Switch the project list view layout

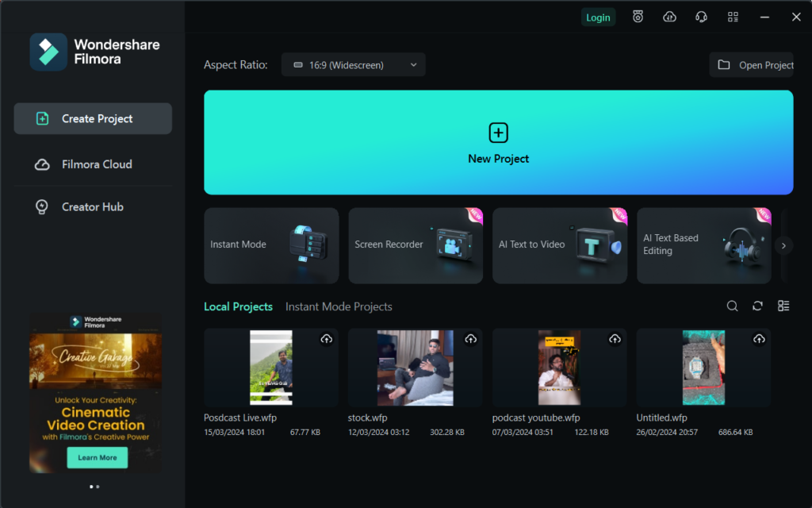point(783,306)
